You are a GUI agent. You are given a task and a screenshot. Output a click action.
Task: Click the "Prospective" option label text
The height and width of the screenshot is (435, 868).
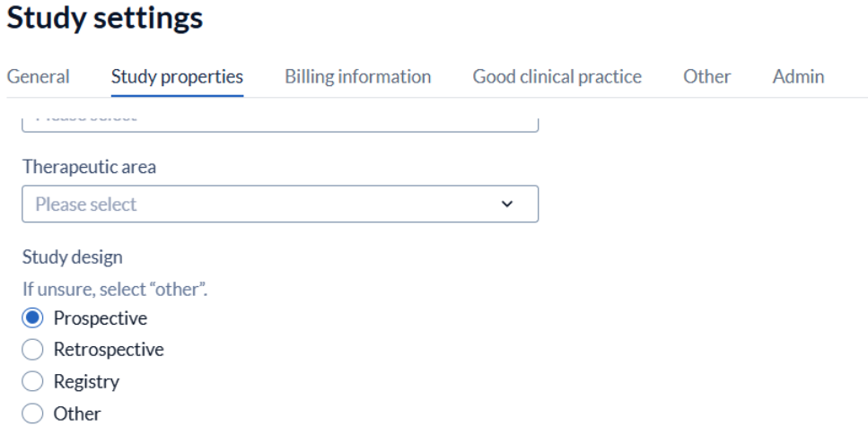pos(101,318)
